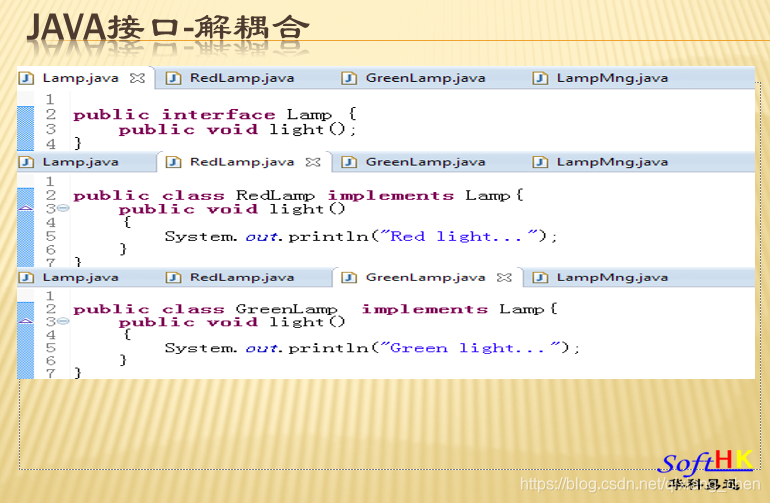Click 'interface' keyword in Lamp.java code

pyautogui.click(x=219, y=114)
